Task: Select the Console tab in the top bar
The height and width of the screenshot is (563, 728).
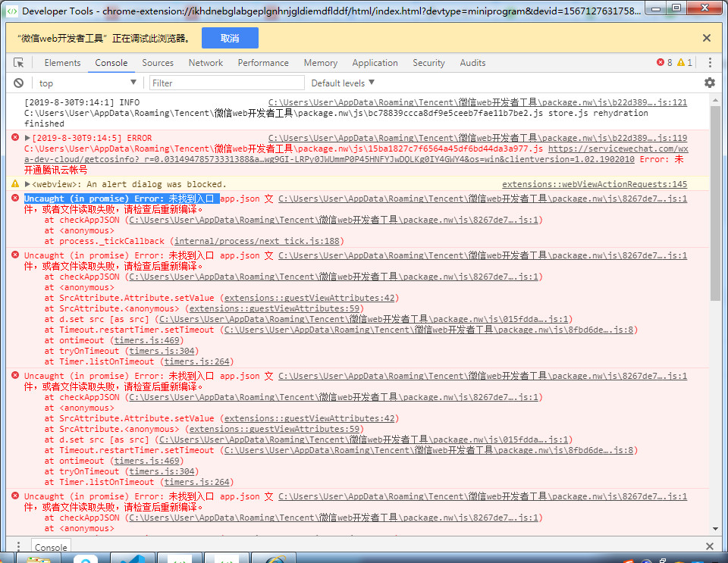Action: [x=111, y=63]
